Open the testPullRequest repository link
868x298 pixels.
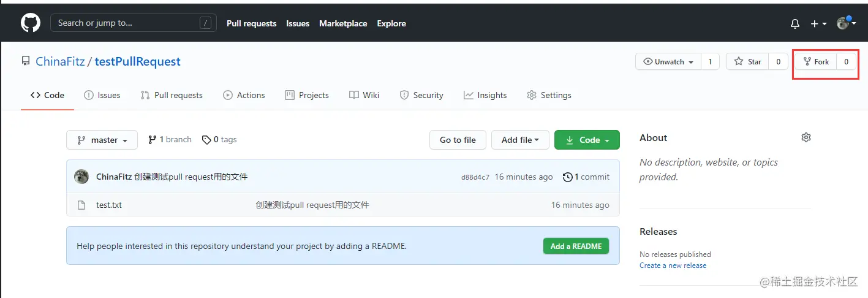(x=138, y=61)
